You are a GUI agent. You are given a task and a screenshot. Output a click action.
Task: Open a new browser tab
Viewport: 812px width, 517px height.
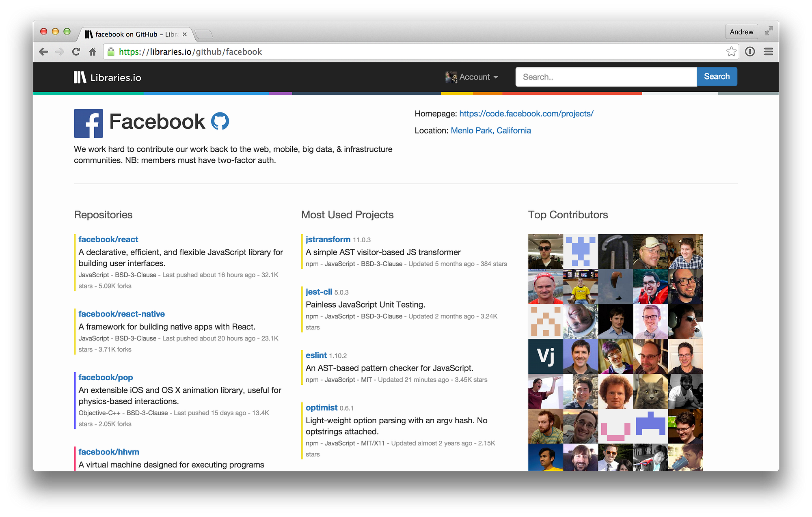click(x=204, y=34)
